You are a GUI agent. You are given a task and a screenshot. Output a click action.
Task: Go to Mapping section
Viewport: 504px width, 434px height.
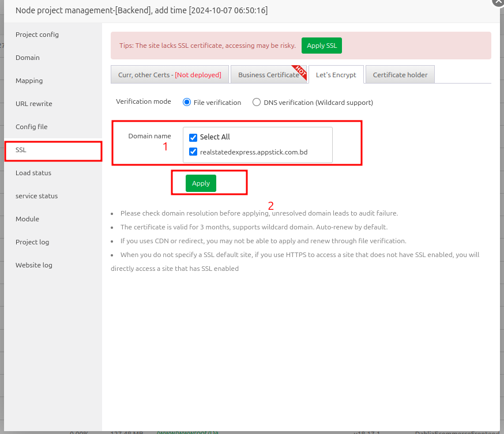pos(29,81)
